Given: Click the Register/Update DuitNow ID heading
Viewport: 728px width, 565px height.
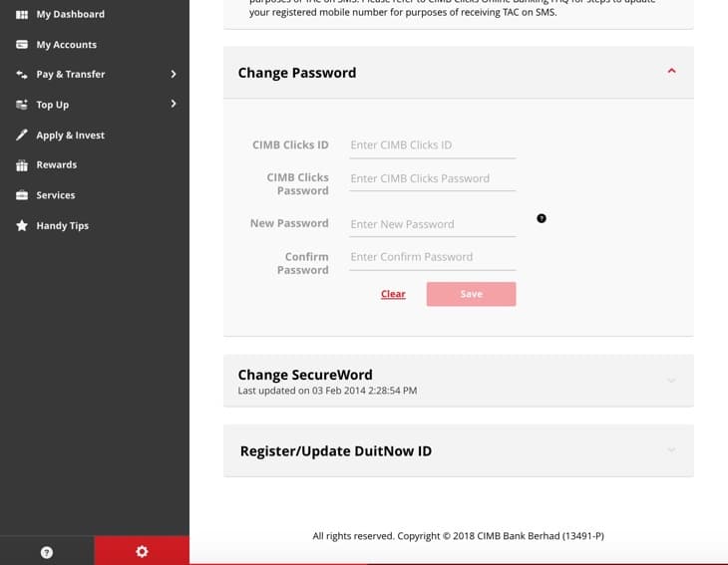Looking at the screenshot, I should (336, 450).
